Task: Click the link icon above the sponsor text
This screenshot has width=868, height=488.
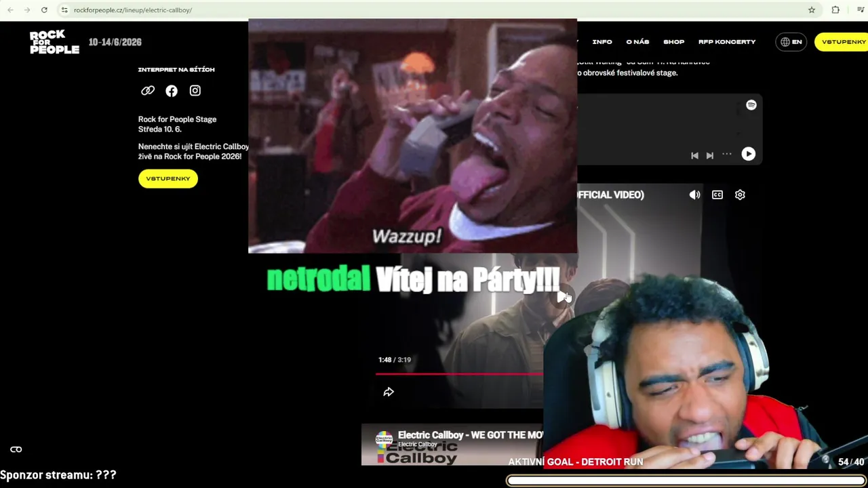Action: point(16,449)
